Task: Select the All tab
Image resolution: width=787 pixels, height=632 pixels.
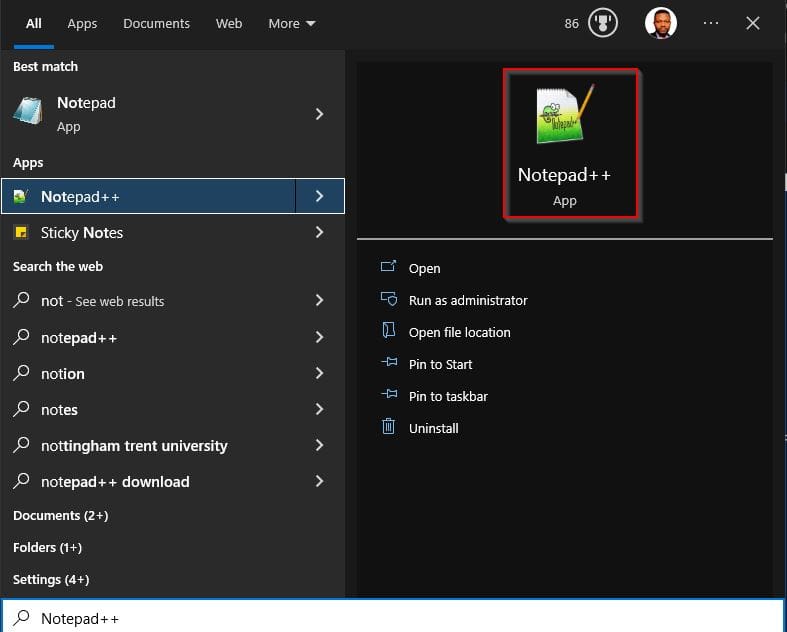Action: tap(34, 24)
